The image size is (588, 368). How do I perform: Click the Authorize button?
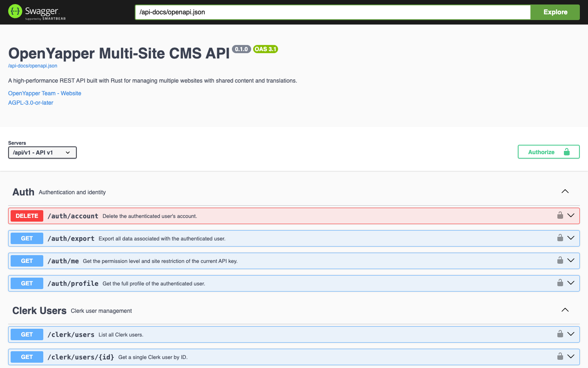pos(541,152)
